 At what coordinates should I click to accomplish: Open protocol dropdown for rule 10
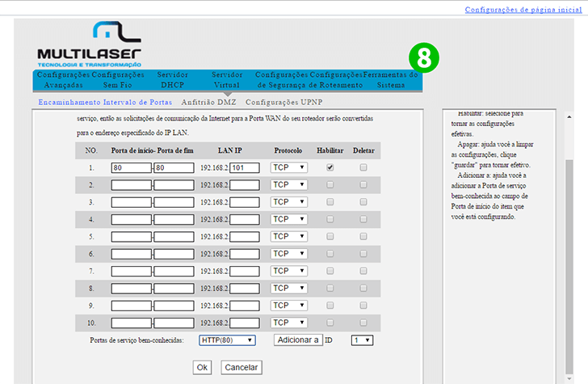point(289,323)
